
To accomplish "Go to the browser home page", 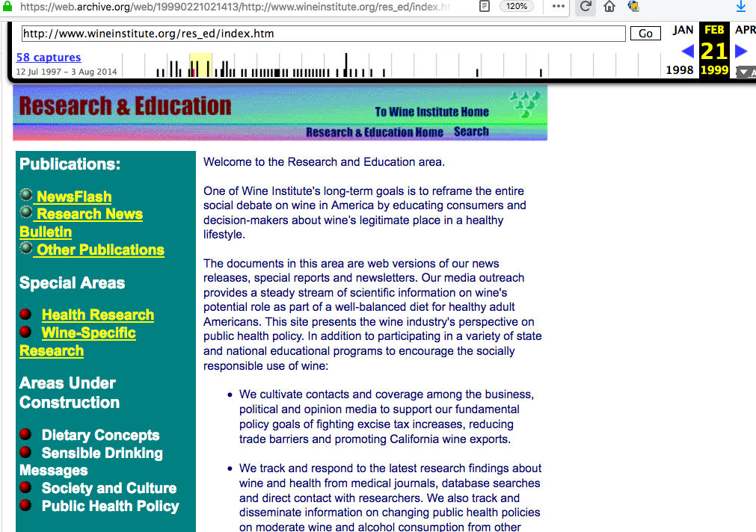I will 609,6.
